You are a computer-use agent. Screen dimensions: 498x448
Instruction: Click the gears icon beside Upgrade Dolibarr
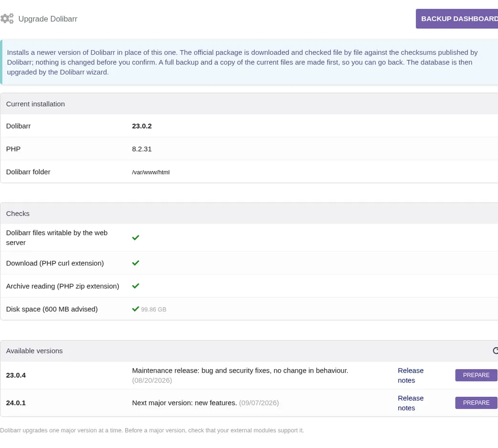click(x=7, y=19)
